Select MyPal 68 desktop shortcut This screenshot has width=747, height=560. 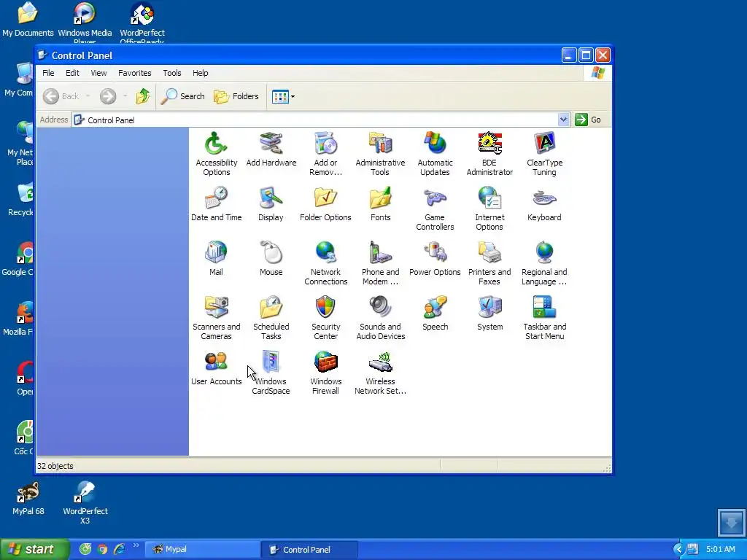pyautogui.click(x=28, y=499)
